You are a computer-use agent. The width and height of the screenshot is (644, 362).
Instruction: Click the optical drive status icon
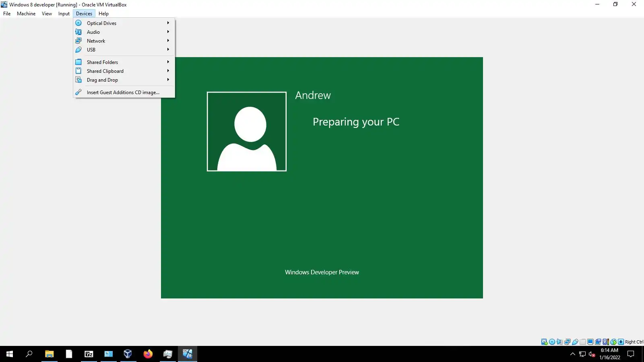[x=552, y=342]
